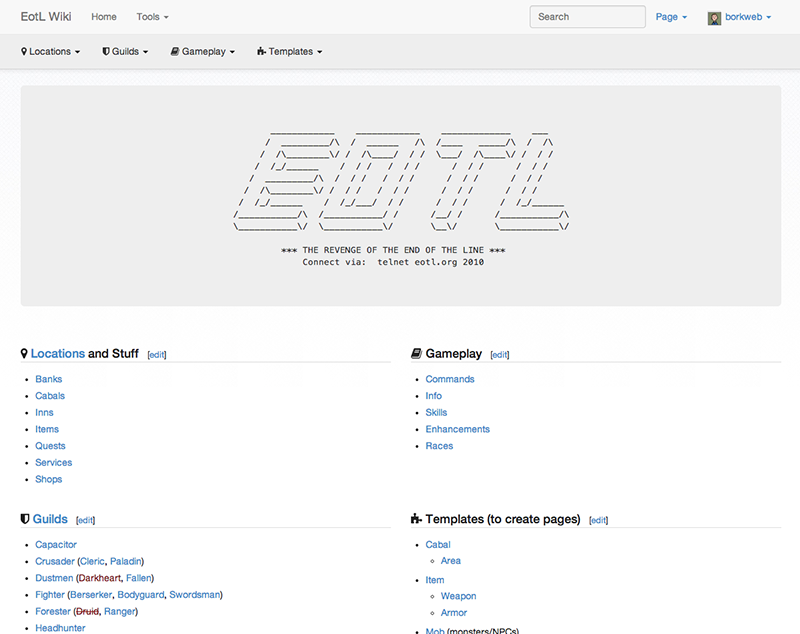This screenshot has height=634, width=800.
Task: Open the Races page link
Action: coord(439,446)
